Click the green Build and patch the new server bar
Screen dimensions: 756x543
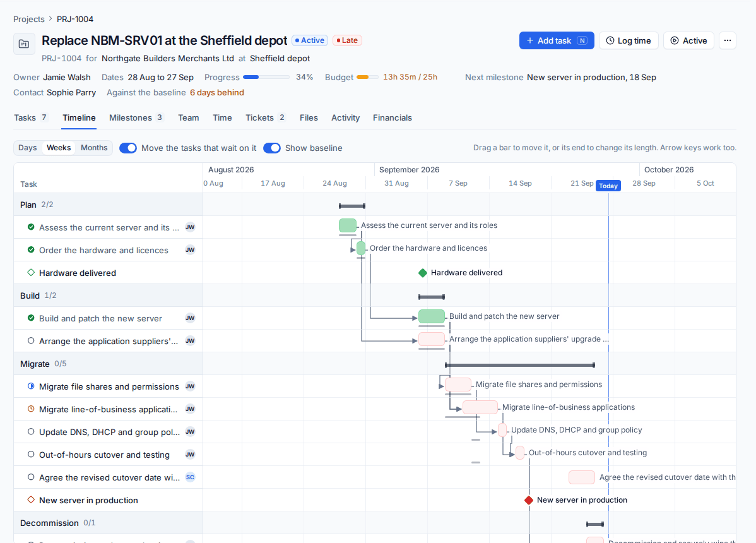point(432,316)
